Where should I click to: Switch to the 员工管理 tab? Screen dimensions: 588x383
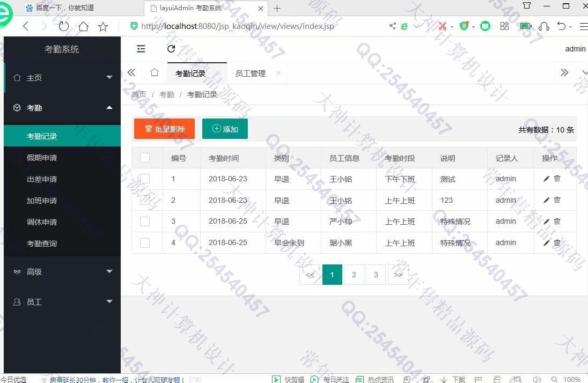point(250,73)
